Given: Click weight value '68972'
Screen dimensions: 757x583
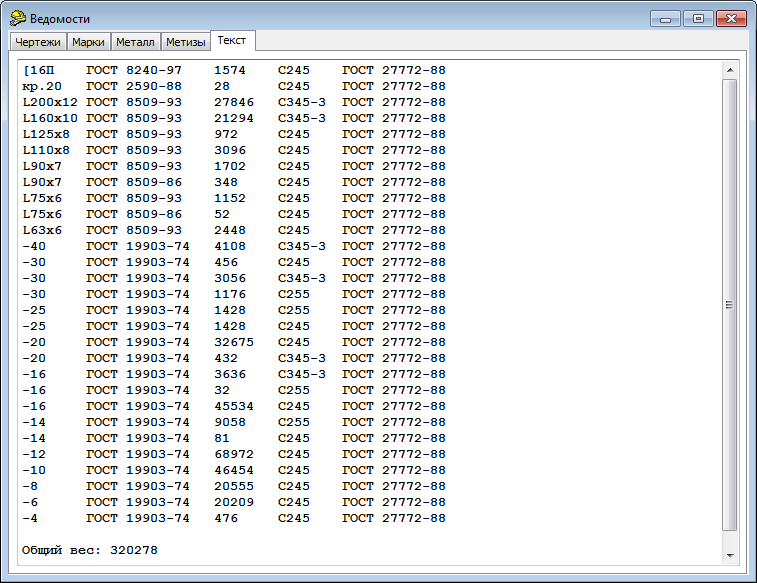Looking at the screenshot, I should click(234, 454).
